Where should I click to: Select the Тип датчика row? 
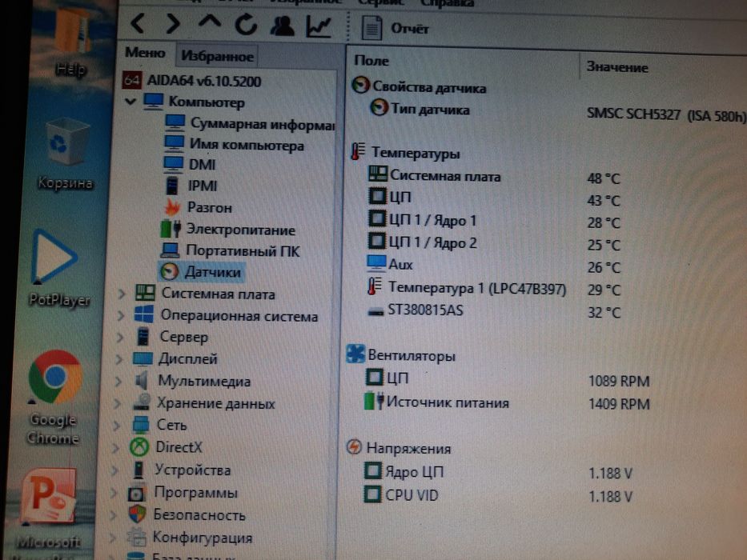[x=420, y=109]
